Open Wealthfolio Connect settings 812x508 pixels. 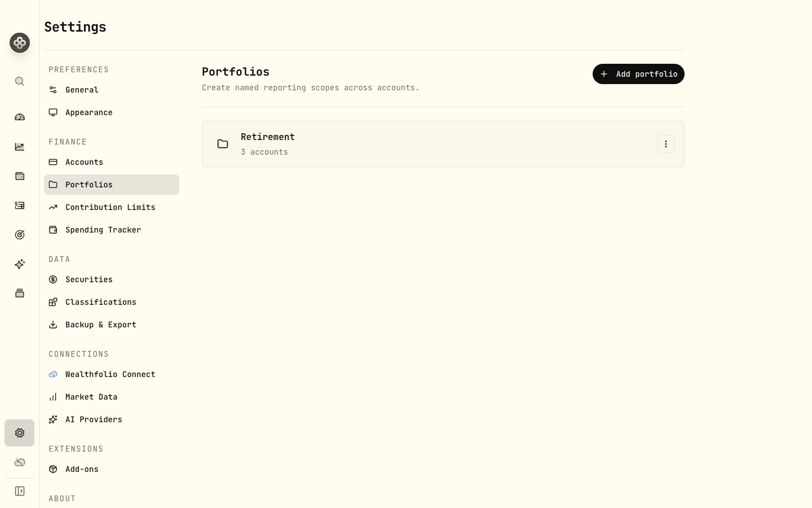point(112,374)
